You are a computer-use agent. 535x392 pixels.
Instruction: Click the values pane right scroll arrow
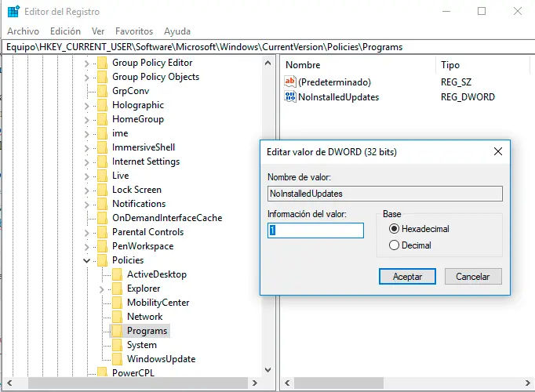(527, 383)
